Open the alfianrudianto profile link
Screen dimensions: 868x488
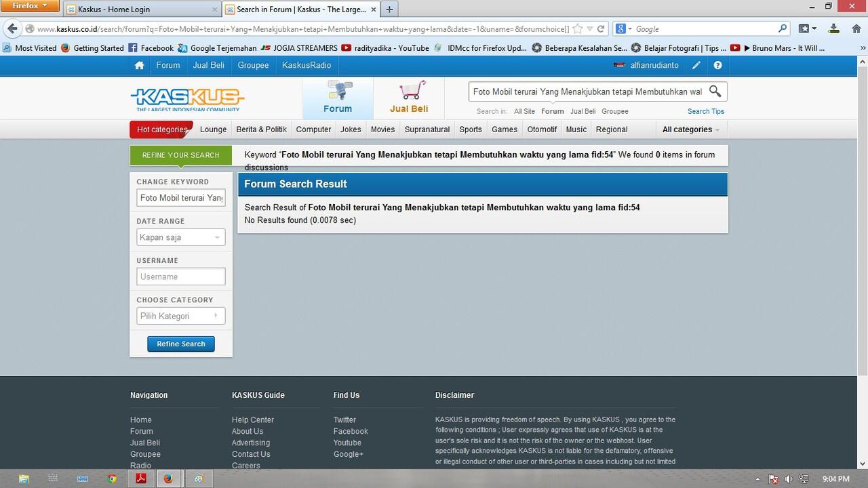pos(654,65)
